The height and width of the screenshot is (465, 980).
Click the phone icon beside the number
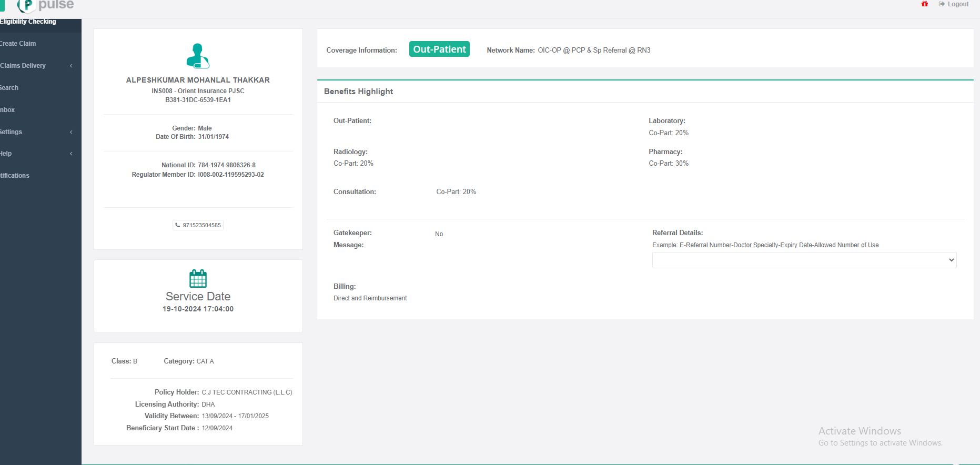[177, 225]
